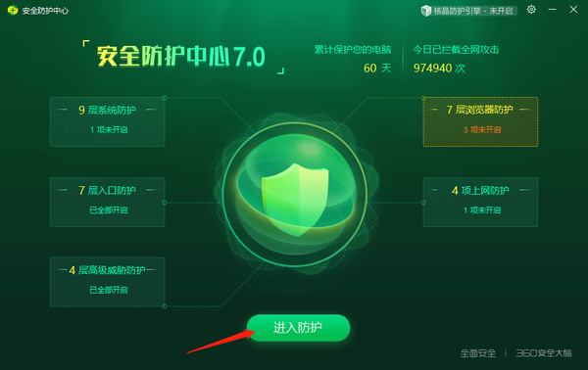This screenshot has width=588, height=370.
Task: Click the 974940 次 intercepted attacks counter
Action: [439, 69]
